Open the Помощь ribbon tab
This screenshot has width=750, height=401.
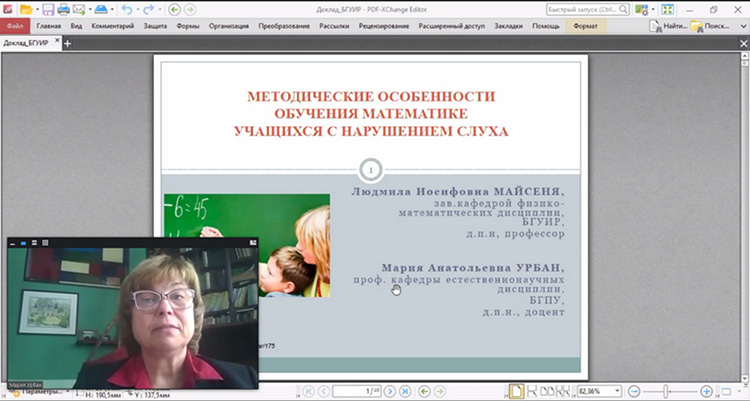point(546,26)
